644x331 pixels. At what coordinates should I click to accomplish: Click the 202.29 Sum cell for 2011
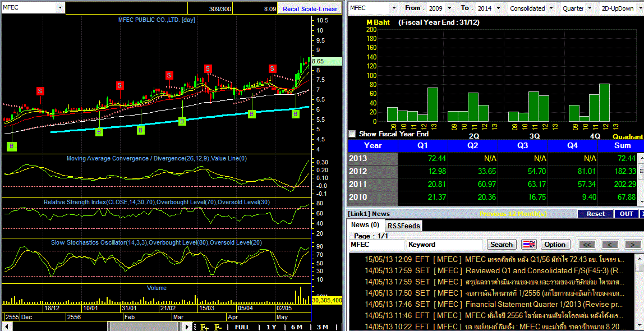[617, 185]
